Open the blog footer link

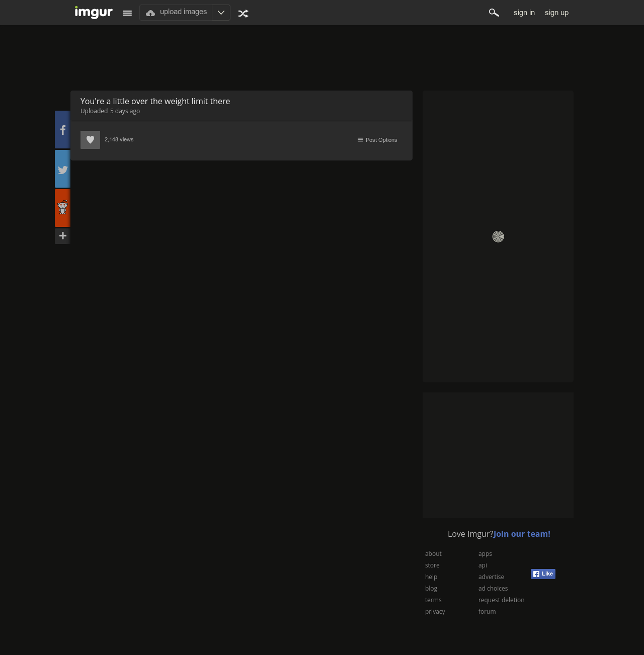point(431,589)
